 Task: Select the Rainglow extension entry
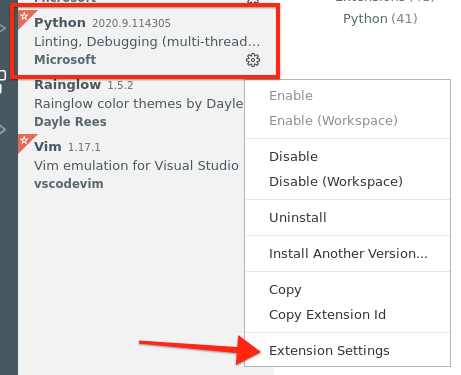132,103
